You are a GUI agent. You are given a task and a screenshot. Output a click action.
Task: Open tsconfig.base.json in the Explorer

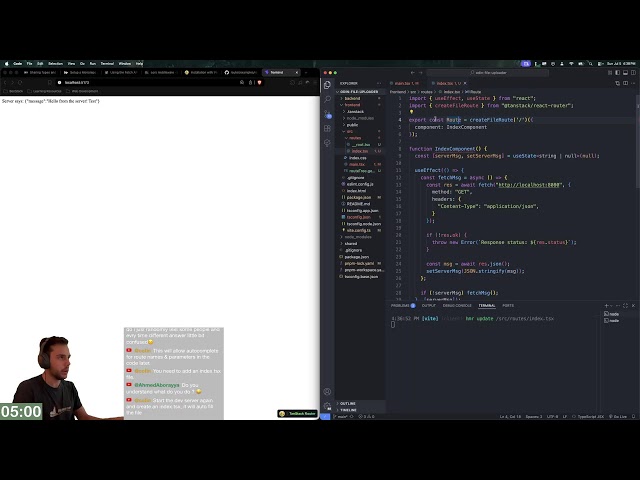pyautogui.click(x=360, y=277)
